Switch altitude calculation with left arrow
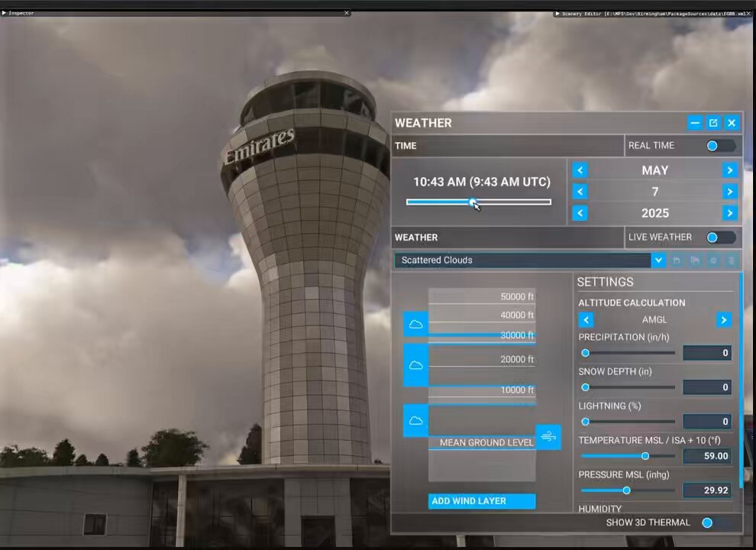The height and width of the screenshot is (550, 756). pyautogui.click(x=586, y=320)
